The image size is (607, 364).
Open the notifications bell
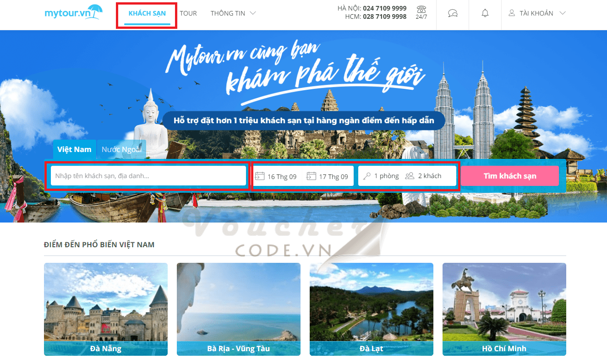tap(485, 13)
